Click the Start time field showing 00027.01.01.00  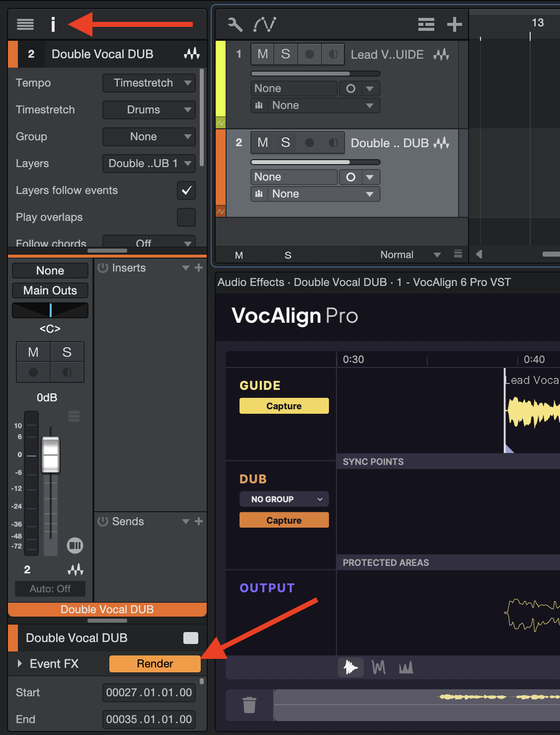[x=149, y=692]
